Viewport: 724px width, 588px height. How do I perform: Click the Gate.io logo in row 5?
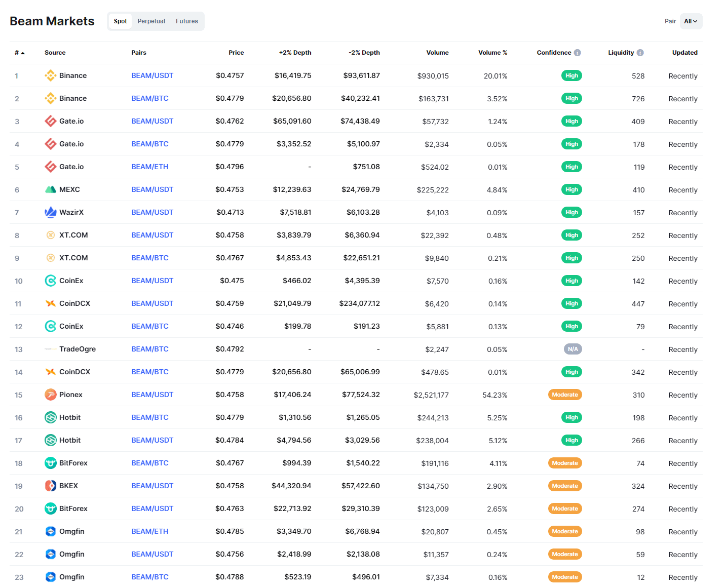pyautogui.click(x=50, y=167)
